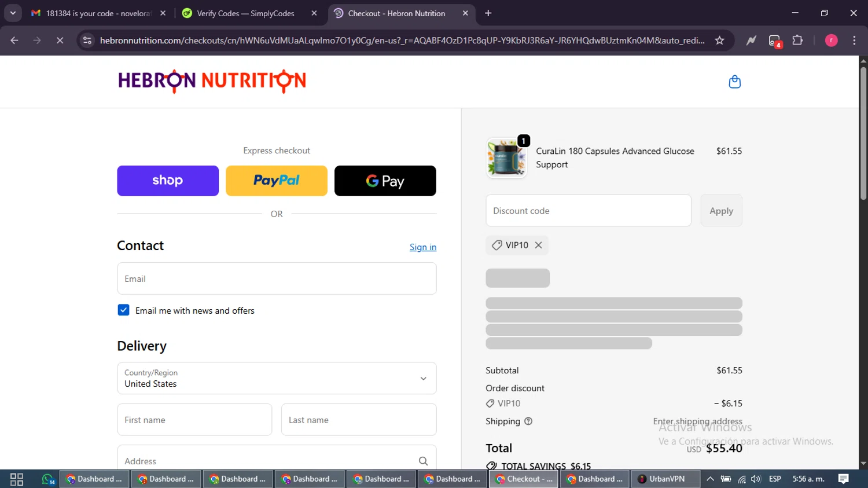Click the shipping help question mark icon
The width and height of the screenshot is (868, 488).
528,421
